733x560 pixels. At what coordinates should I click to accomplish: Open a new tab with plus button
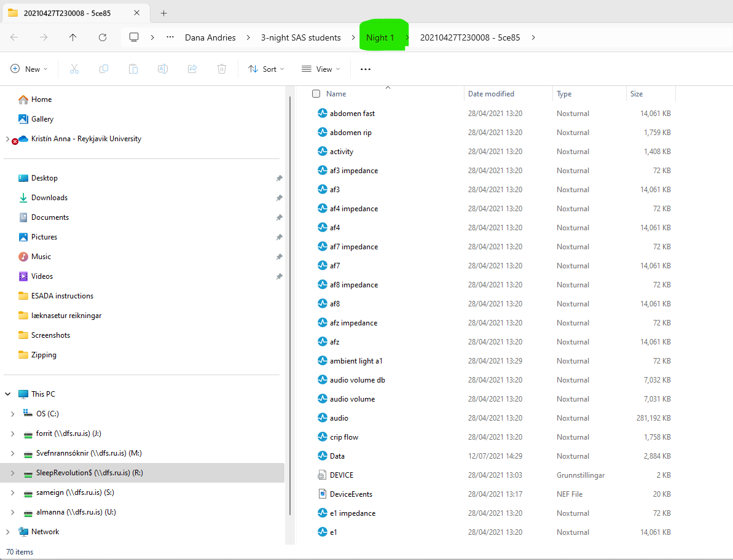click(163, 13)
